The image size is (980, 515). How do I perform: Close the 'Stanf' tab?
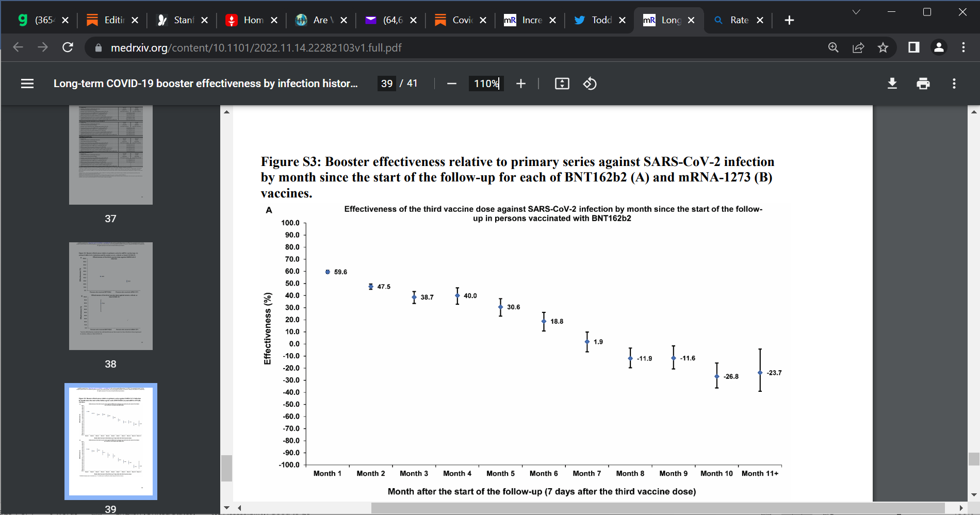pyautogui.click(x=204, y=20)
